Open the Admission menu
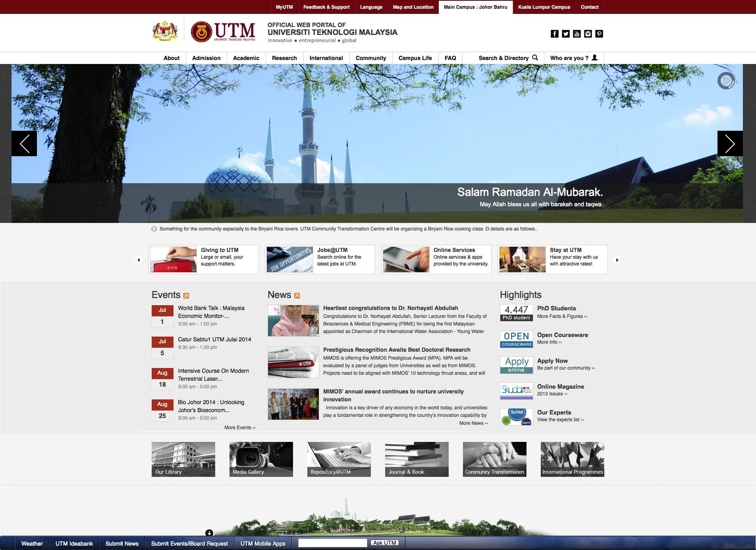 [206, 58]
